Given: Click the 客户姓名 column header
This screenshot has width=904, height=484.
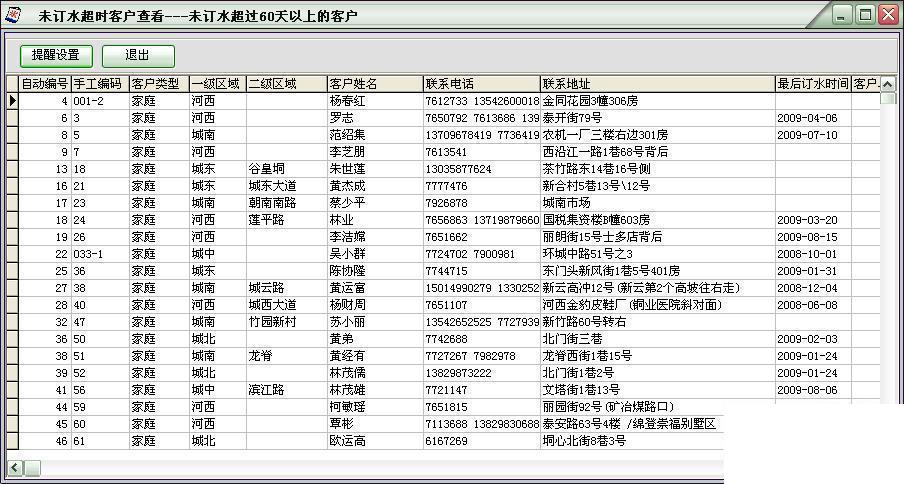Looking at the screenshot, I should [x=375, y=84].
